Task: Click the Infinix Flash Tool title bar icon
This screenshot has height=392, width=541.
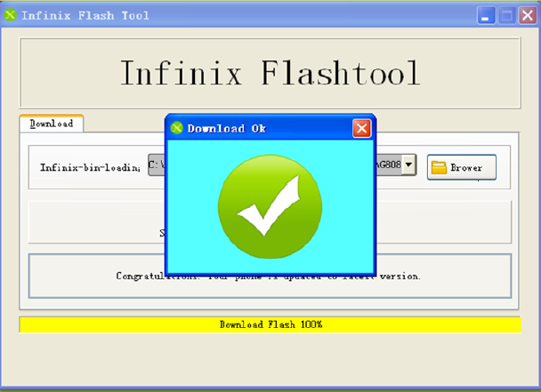Action: 11,15
